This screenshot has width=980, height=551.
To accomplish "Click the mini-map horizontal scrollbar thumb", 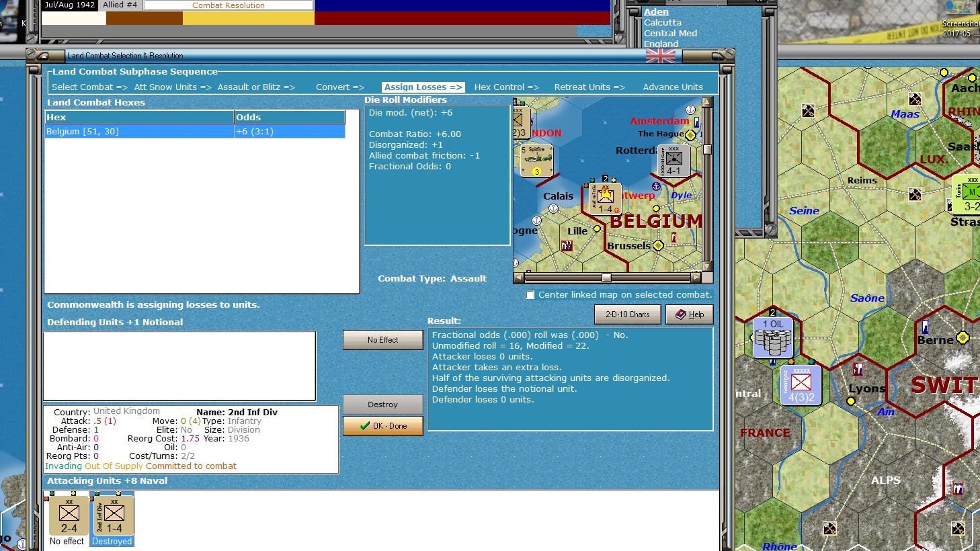I will (606, 278).
